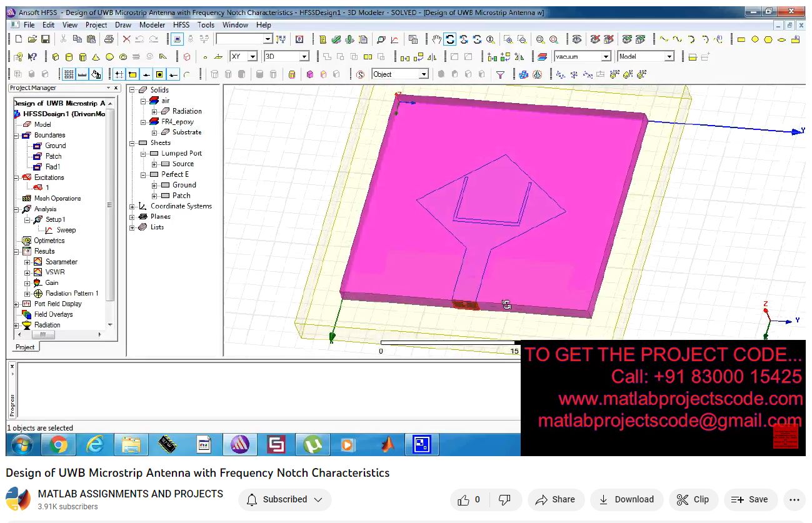Viewport: 812px width, 523px height.
Task: Open the HFSS menu
Action: coord(181,25)
